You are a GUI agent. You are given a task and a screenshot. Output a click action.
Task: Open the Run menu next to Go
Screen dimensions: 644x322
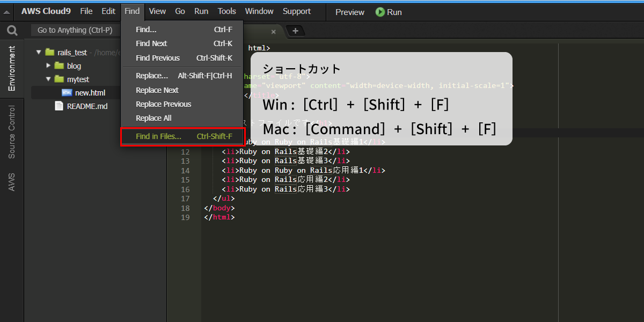point(202,11)
